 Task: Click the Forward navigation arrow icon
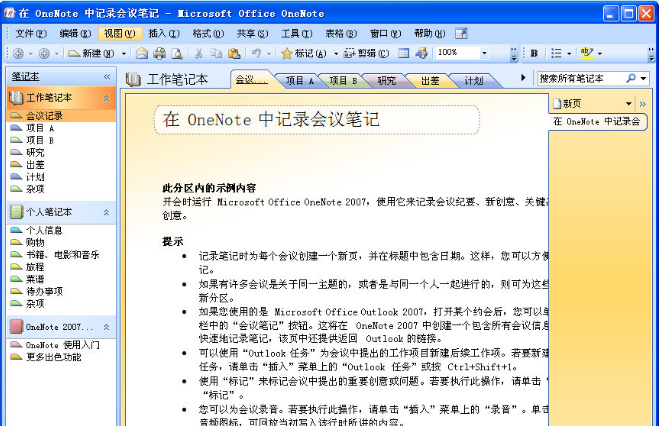click(x=44, y=53)
